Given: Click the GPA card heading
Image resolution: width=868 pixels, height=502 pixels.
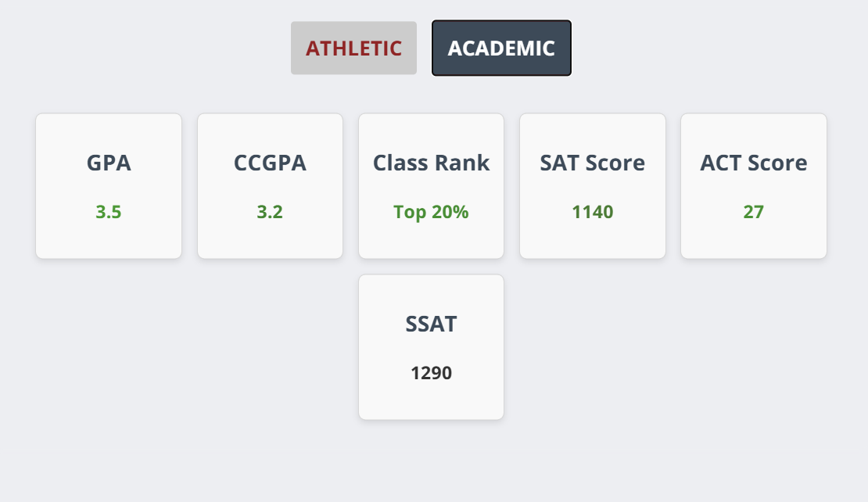Looking at the screenshot, I should tap(109, 163).
